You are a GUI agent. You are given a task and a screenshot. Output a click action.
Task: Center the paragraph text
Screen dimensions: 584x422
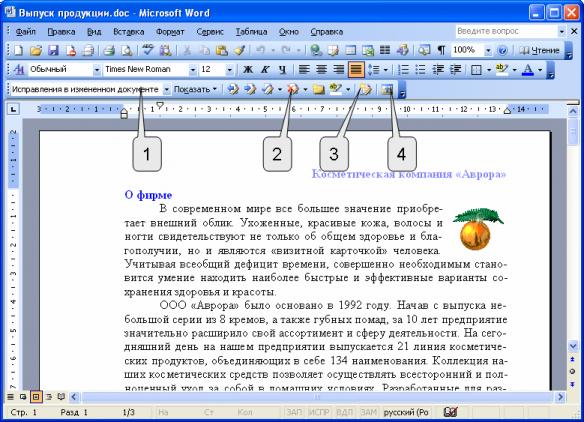(x=321, y=69)
